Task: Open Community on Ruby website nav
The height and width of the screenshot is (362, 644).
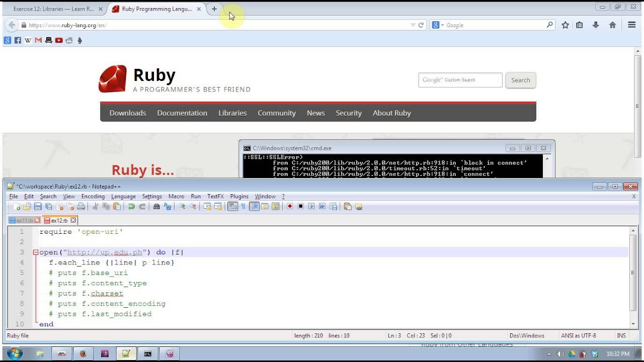Action: pyautogui.click(x=277, y=113)
